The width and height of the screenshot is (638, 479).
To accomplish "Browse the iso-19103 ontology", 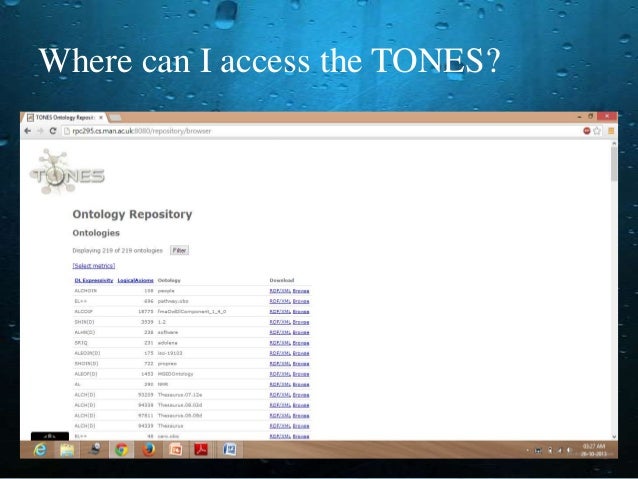I will point(301,353).
